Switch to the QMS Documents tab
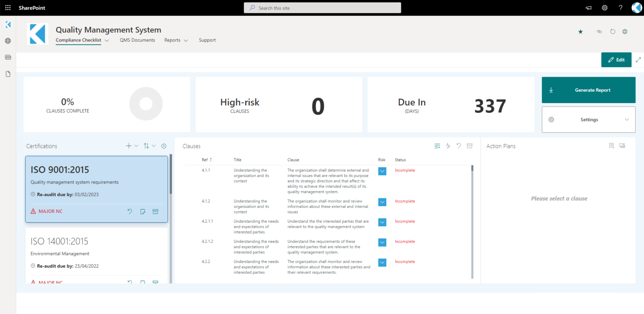 click(x=137, y=40)
